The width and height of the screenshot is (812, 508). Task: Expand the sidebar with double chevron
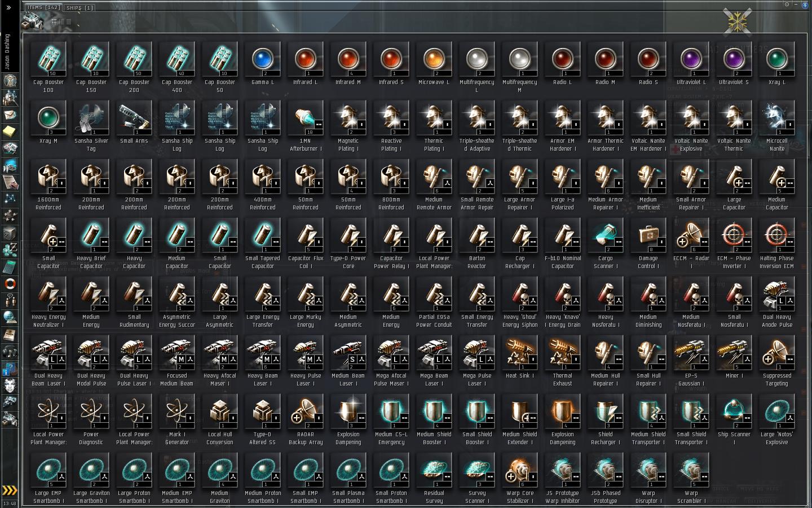[x=8, y=7]
